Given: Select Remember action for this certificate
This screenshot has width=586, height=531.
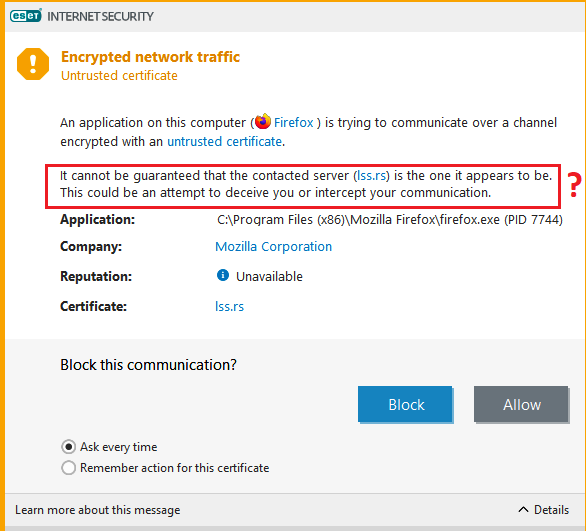Looking at the screenshot, I should pos(68,467).
